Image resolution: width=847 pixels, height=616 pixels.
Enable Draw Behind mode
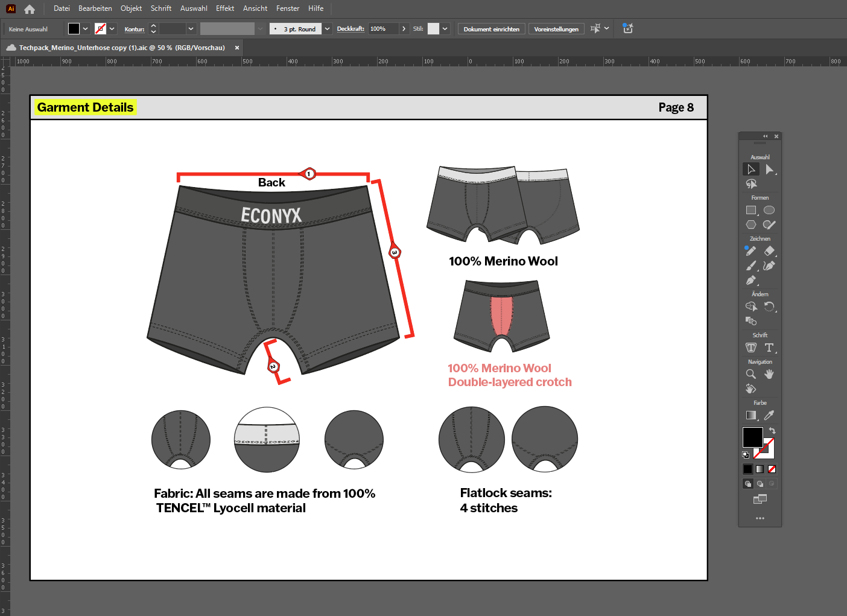pos(760,483)
